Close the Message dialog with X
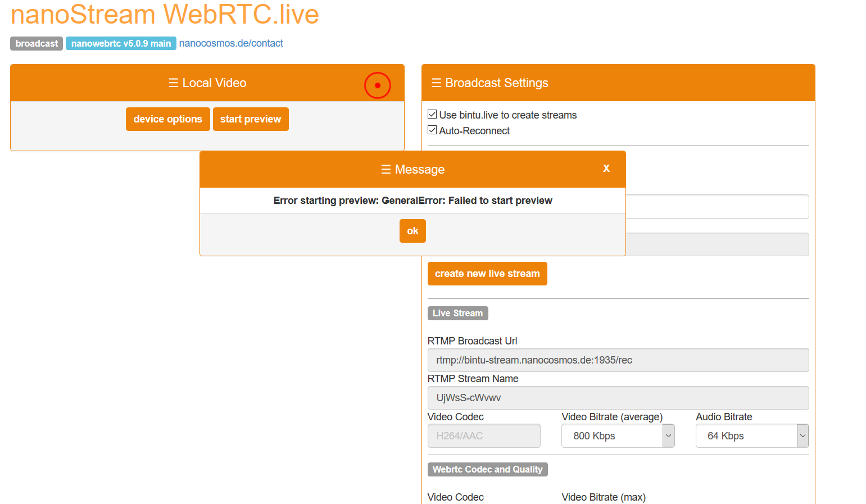866x504 pixels. (x=606, y=169)
